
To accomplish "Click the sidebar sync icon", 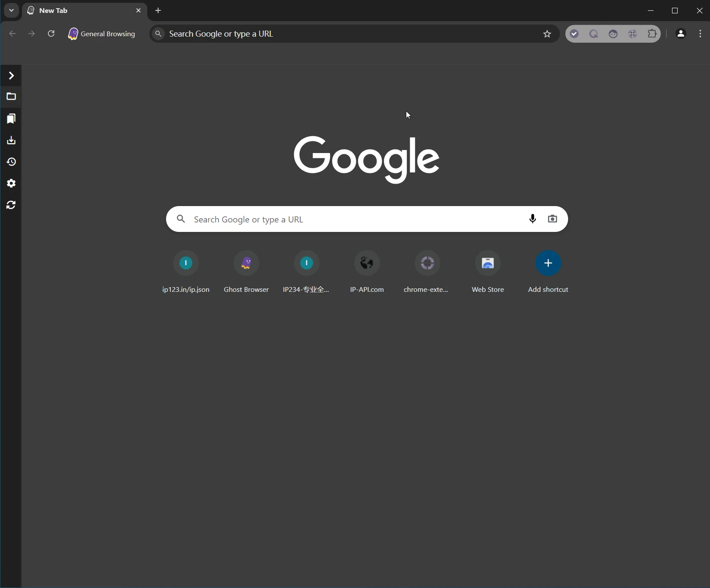I will [11, 205].
